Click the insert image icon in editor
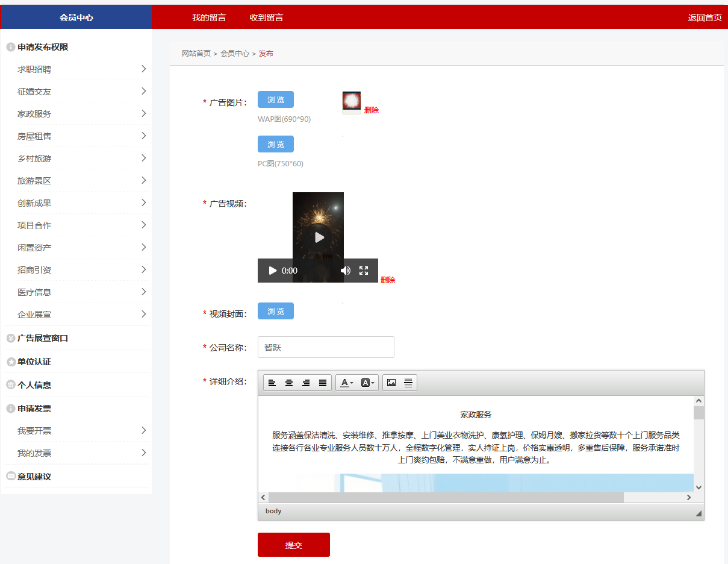The height and width of the screenshot is (564, 728). pyautogui.click(x=391, y=383)
